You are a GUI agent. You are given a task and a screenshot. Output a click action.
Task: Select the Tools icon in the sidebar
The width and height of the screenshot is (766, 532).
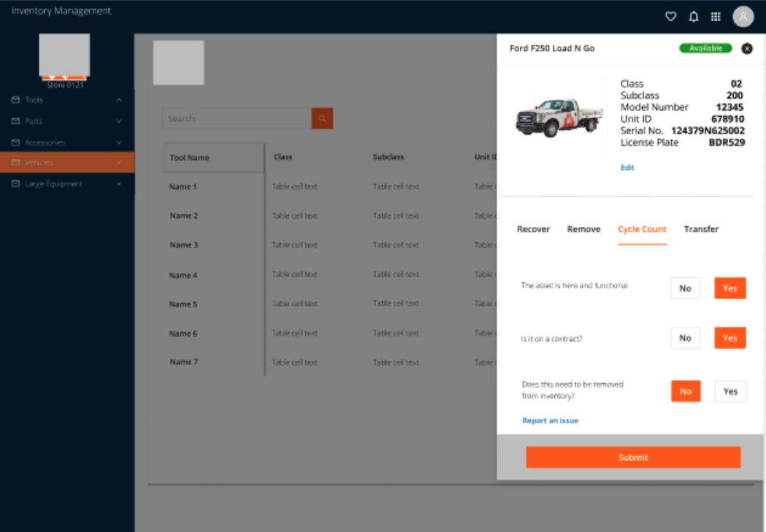point(16,100)
